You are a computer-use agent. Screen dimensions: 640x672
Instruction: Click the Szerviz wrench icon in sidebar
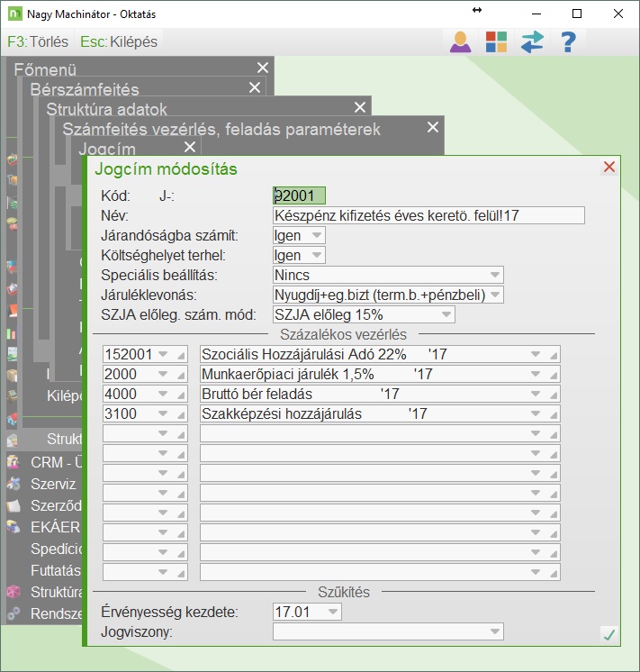(13, 484)
